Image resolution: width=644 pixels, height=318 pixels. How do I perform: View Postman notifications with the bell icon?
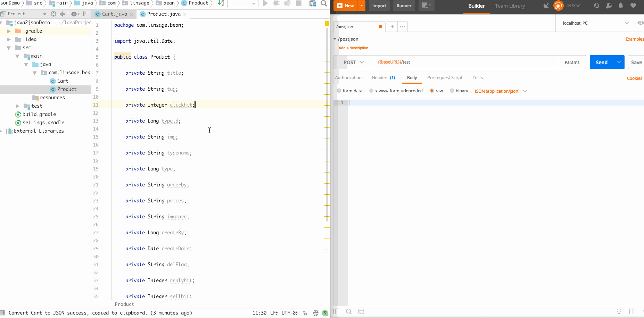620,6
